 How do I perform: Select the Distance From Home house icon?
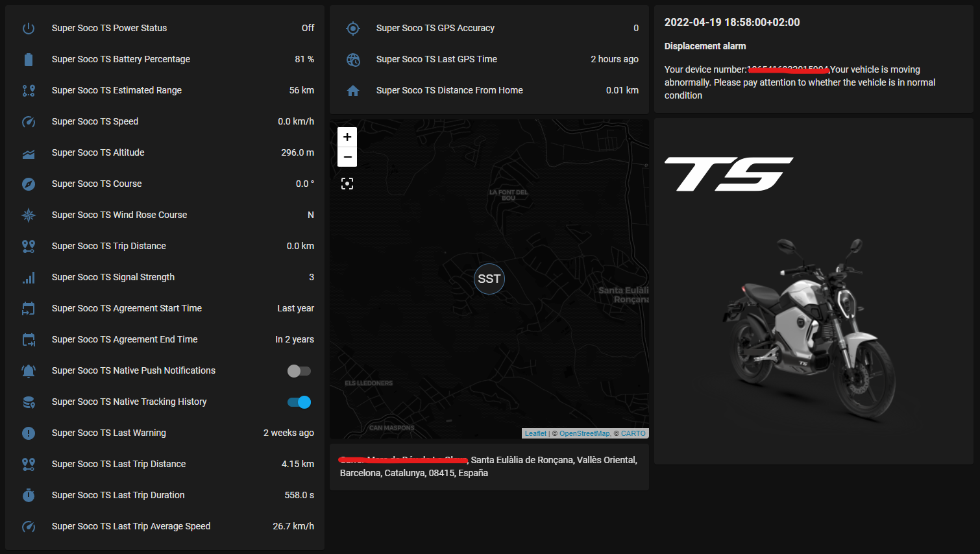(x=353, y=90)
